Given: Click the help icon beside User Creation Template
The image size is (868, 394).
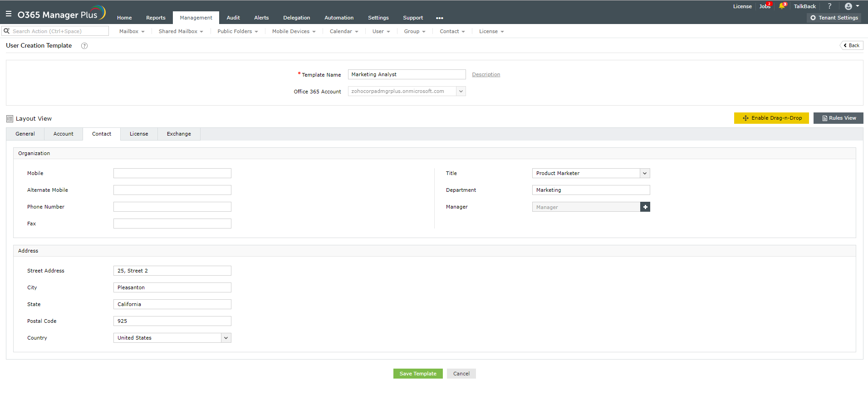Looking at the screenshot, I should click(x=84, y=46).
